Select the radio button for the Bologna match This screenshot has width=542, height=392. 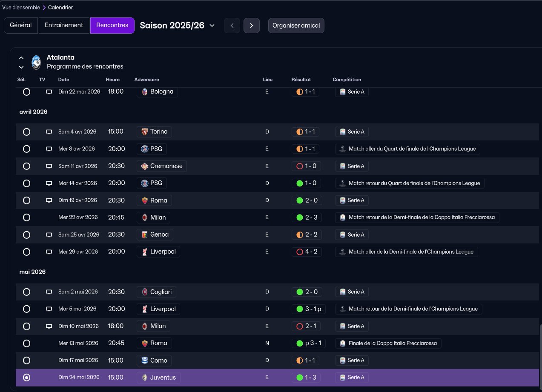[x=26, y=92]
